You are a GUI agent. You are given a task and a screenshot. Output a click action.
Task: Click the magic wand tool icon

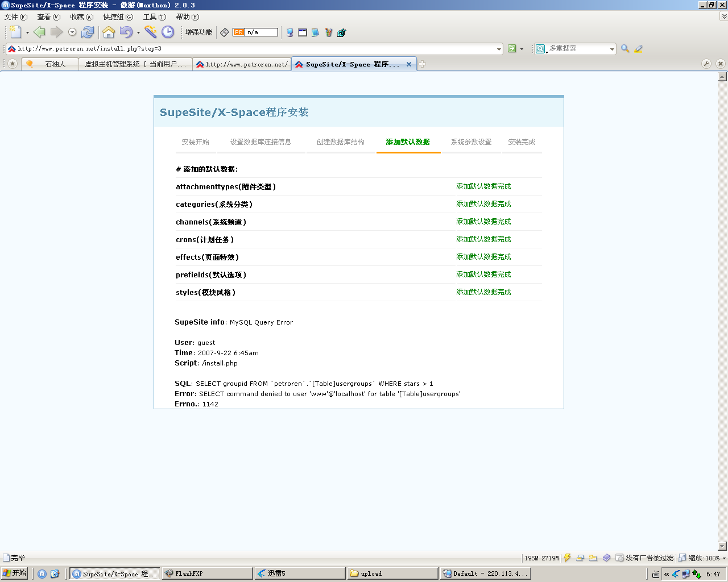point(151,32)
